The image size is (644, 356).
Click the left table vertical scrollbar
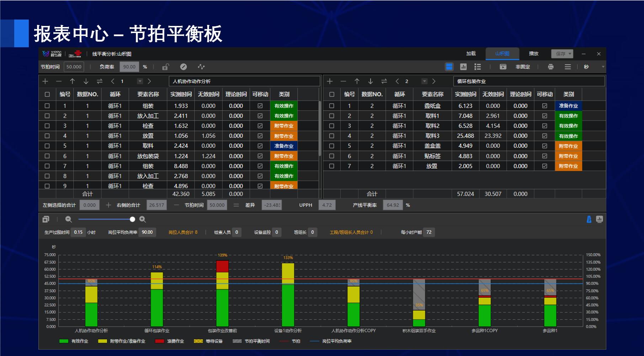tap(320, 129)
